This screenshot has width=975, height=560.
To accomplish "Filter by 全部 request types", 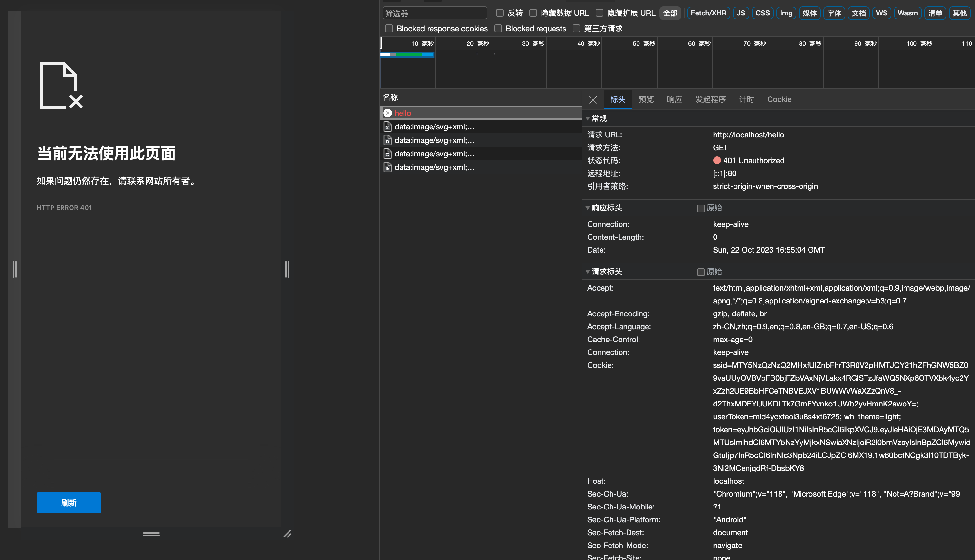I will [x=670, y=13].
